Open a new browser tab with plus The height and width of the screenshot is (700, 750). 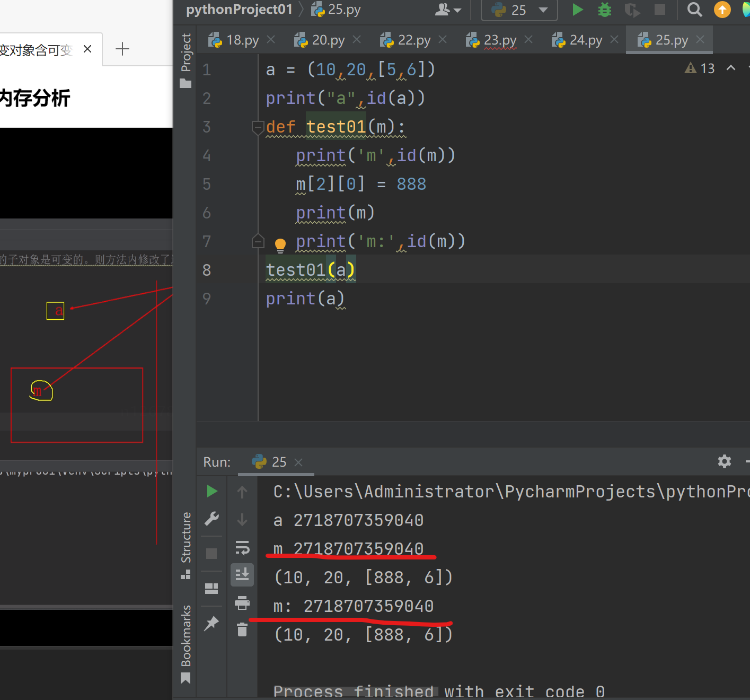pos(122,49)
